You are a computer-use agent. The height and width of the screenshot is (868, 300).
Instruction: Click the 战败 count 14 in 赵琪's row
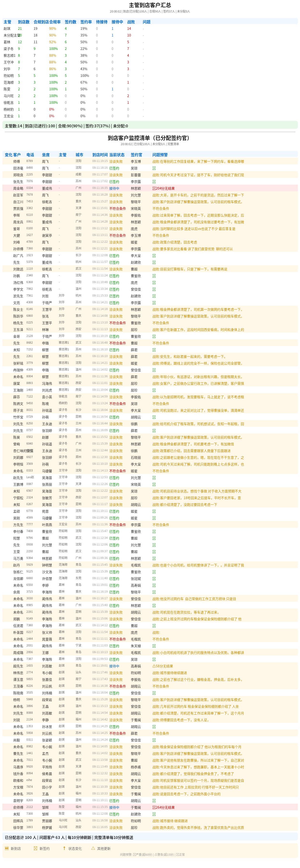pyautogui.click(x=129, y=29)
